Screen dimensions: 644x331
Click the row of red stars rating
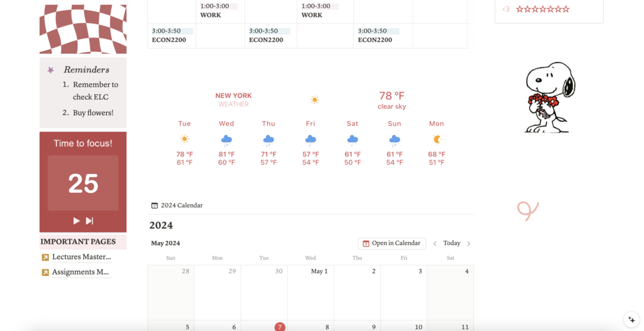tap(543, 9)
